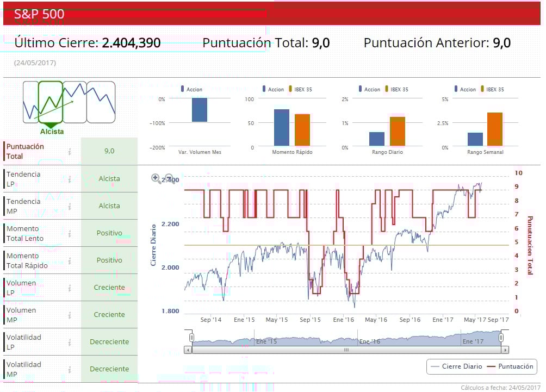
Task: Click the Ene '17 label on main x-axis
Action: [x=443, y=320]
